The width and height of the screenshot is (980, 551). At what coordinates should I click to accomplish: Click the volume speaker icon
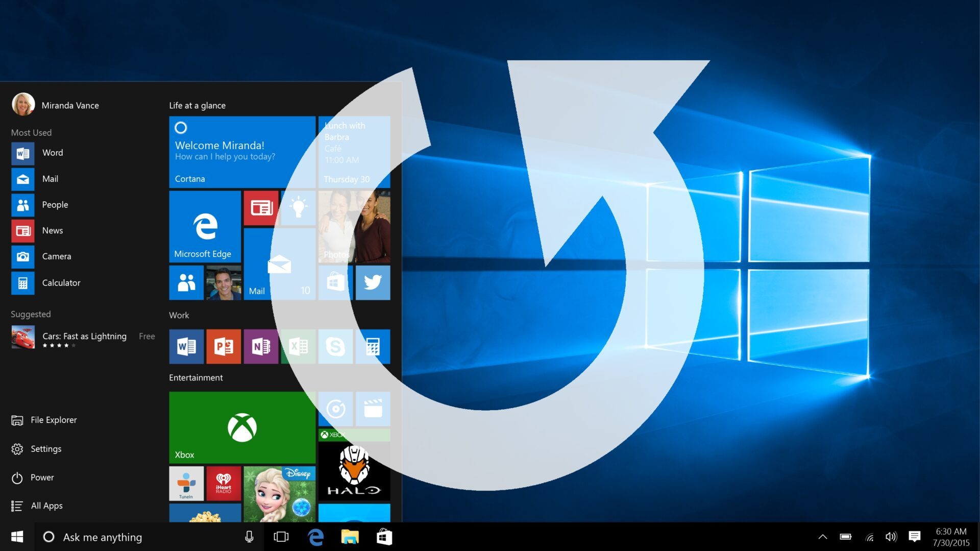(x=891, y=537)
